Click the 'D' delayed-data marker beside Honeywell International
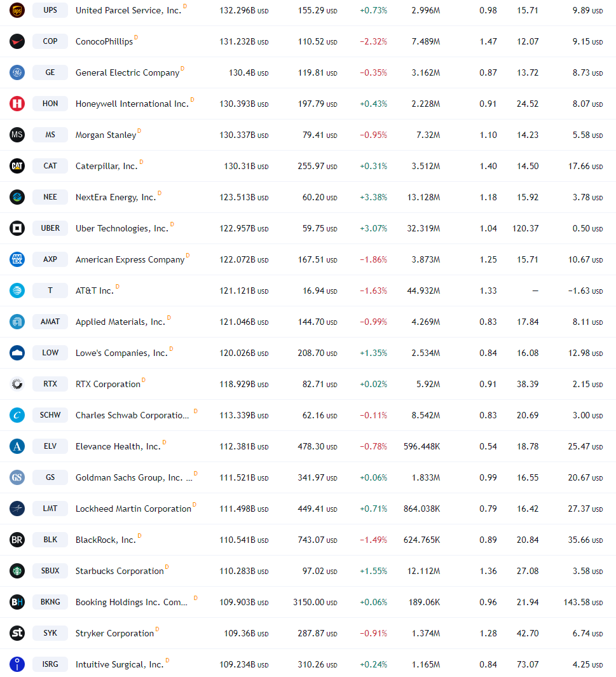 (193, 100)
